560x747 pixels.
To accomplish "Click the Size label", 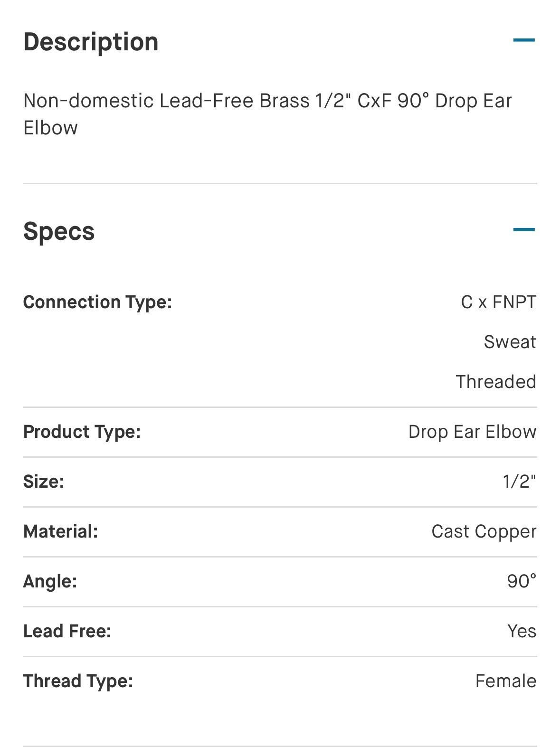I will pos(44,482).
